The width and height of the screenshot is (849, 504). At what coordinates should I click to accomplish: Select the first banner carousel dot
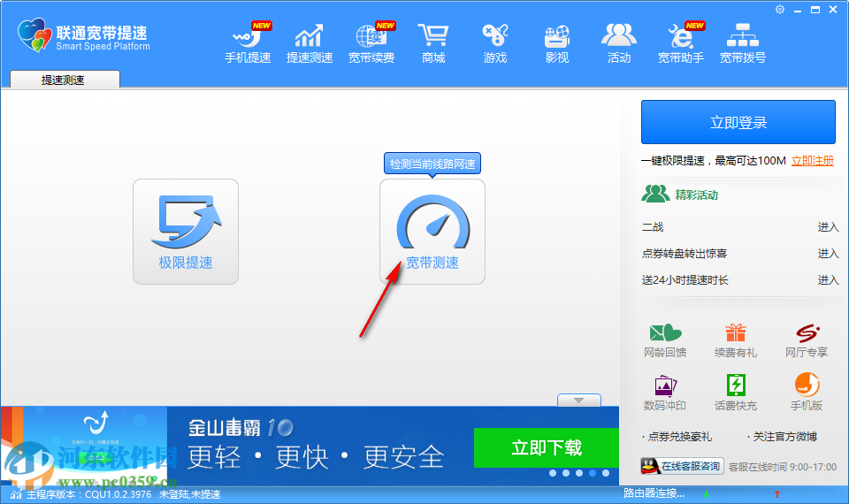click(x=552, y=473)
